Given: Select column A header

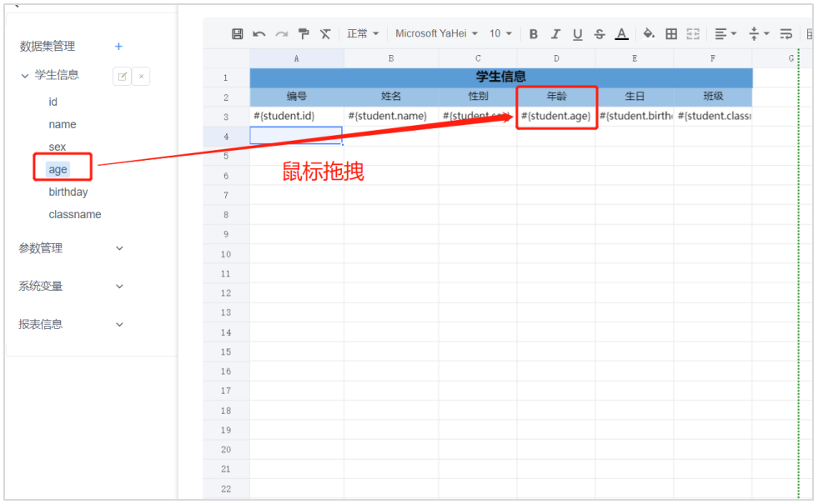Looking at the screenshot, I should click(296, 58).
